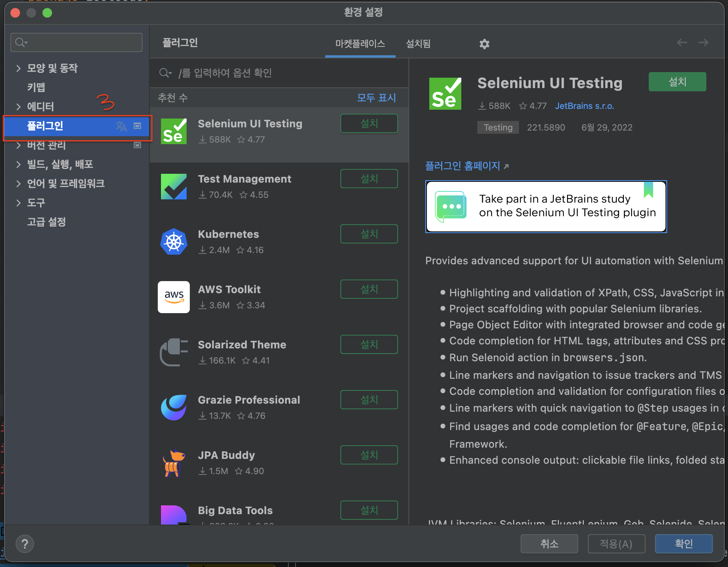Image resolution: width=728 pixels, height=567 pixels.
Task: Click the Grazie Professional icon
Action: (174, 408)
